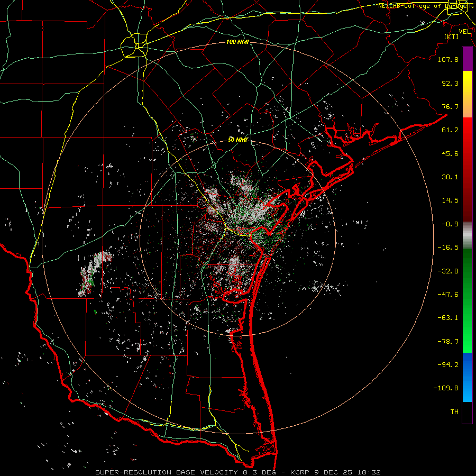
Task: Click the 45.6 velocity legend value
Action: click(x=450, y=153)
